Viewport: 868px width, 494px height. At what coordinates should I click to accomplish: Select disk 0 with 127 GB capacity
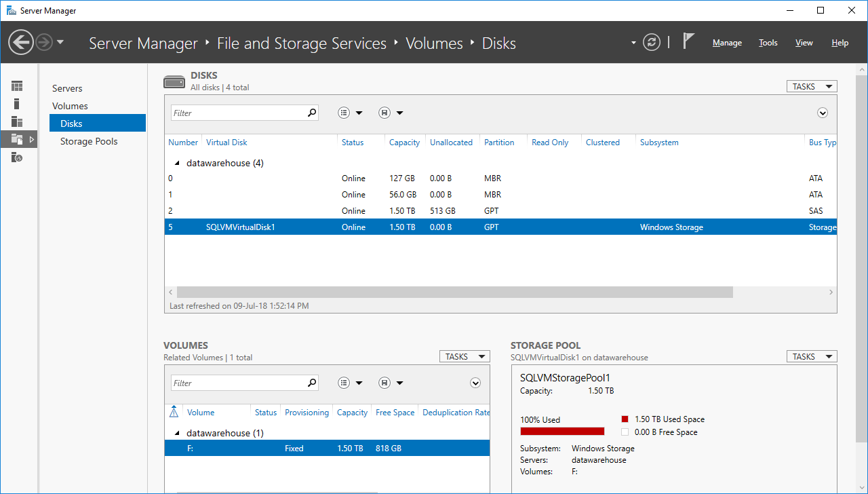[x=500, y=178]
